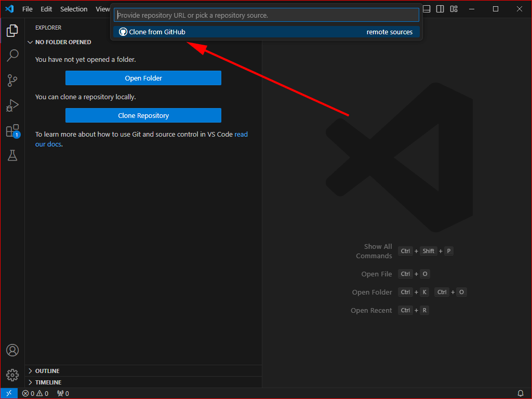
Task: Click the 'You can clone a repository locally.' text
Action: (x=86, y=97)
